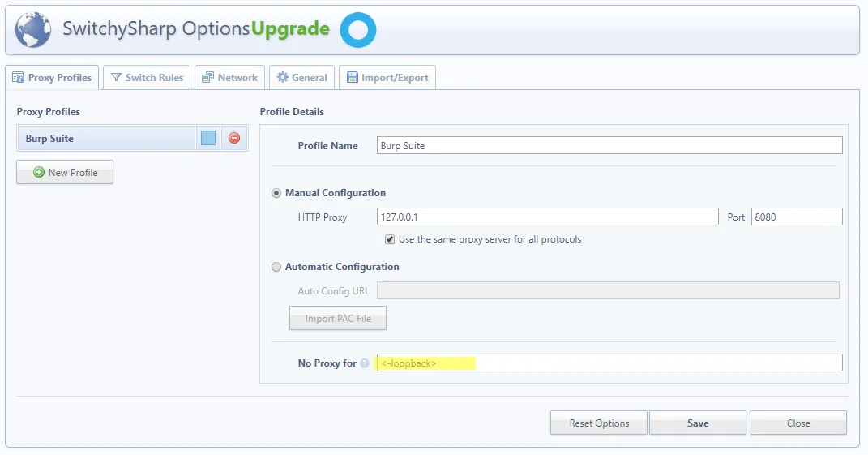Create a New Profile
Viewport: 868px width, 455px height.
65,173
